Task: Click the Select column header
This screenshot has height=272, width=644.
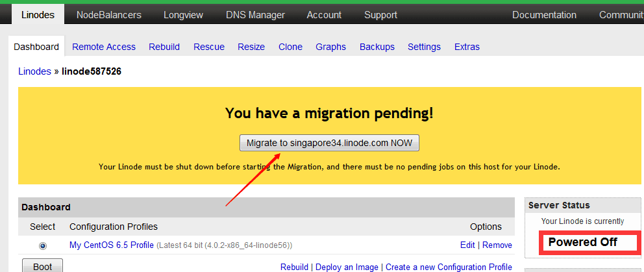Action: (x=43, y=227)
